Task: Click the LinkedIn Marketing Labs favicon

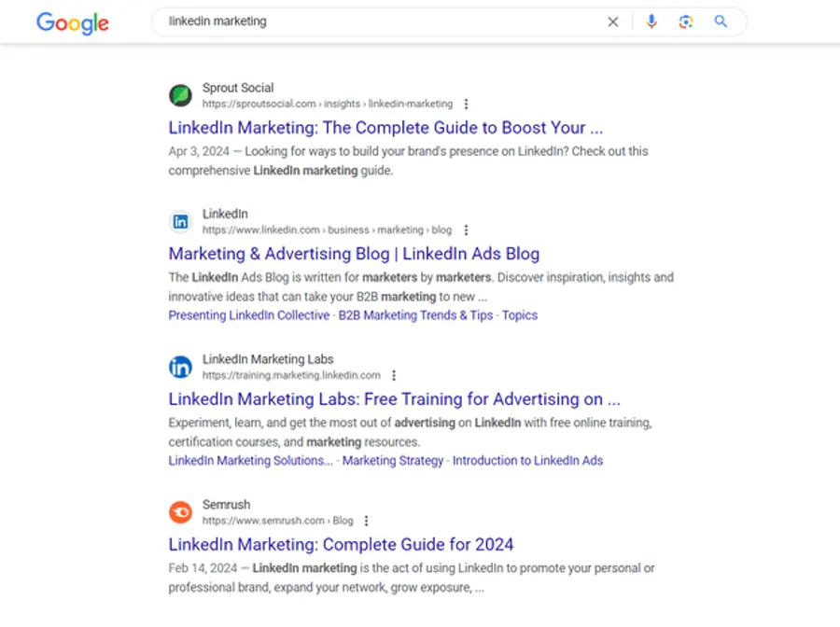Action: 180,367
